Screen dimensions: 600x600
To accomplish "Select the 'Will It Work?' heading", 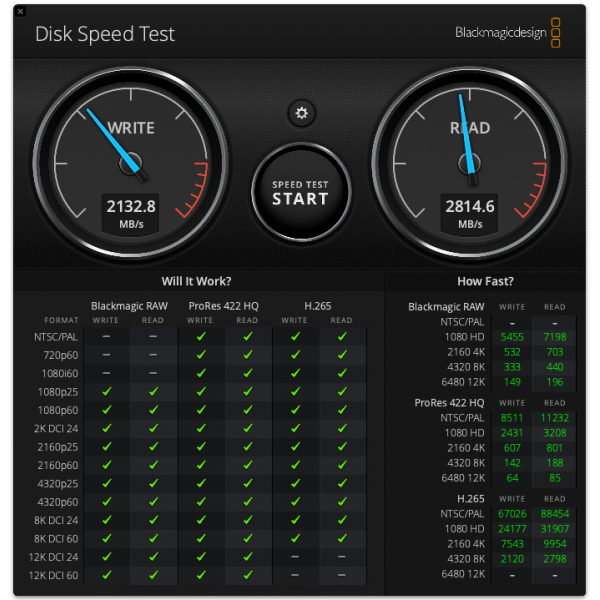I will click(196, 281).
